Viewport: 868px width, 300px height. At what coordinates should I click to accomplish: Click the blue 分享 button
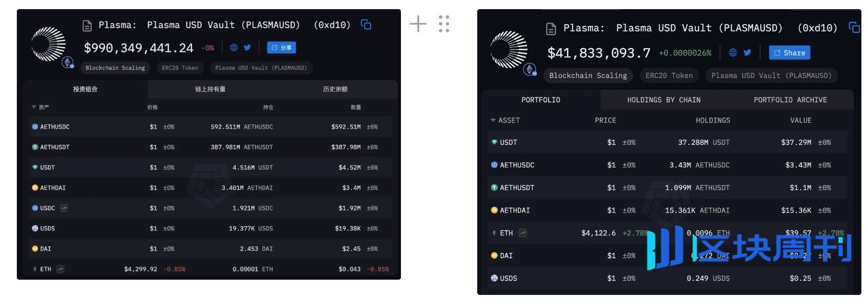281,48
